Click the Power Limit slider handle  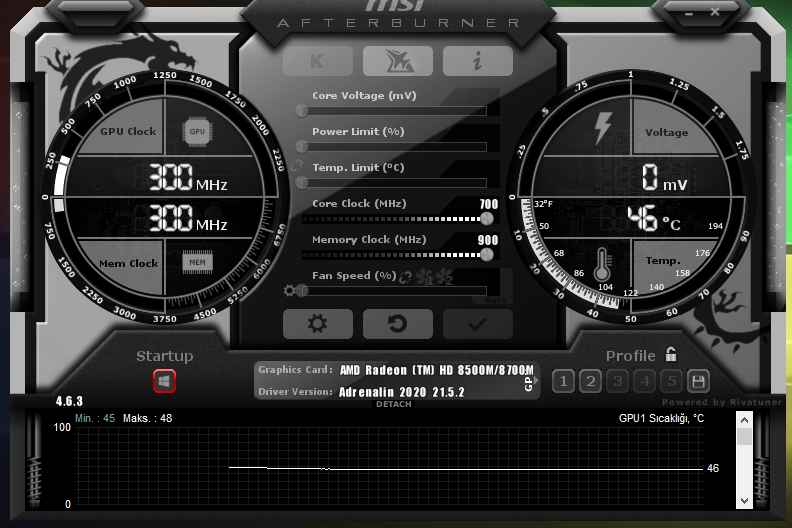[x=302, y=147]
